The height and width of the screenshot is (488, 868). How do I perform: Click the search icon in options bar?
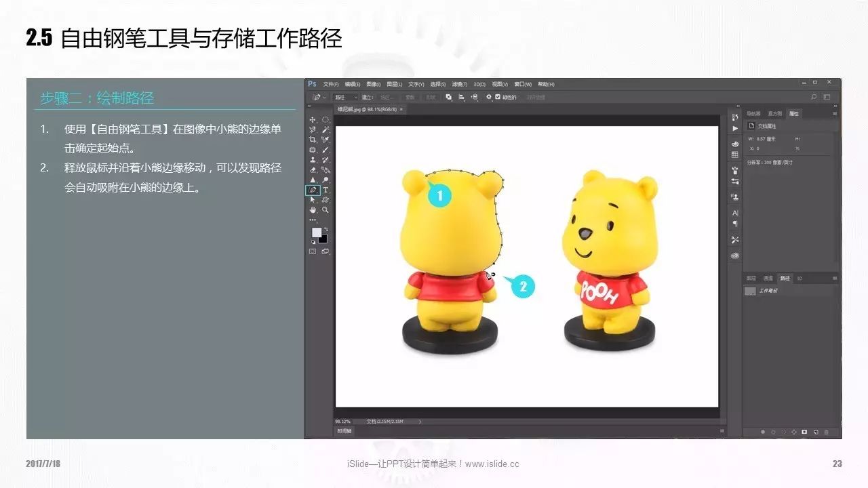814,97
